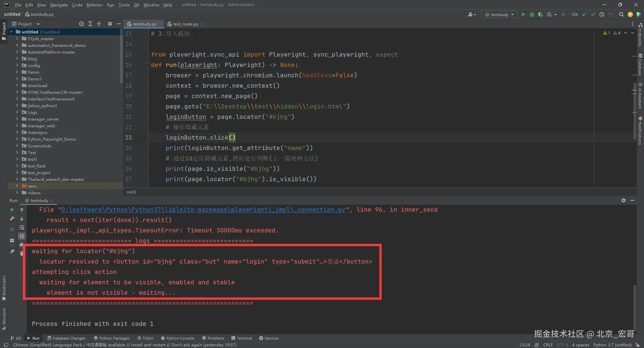Click the Python 3.7 interpreter status widget
644x348 pixels.
tap(612, 345)
